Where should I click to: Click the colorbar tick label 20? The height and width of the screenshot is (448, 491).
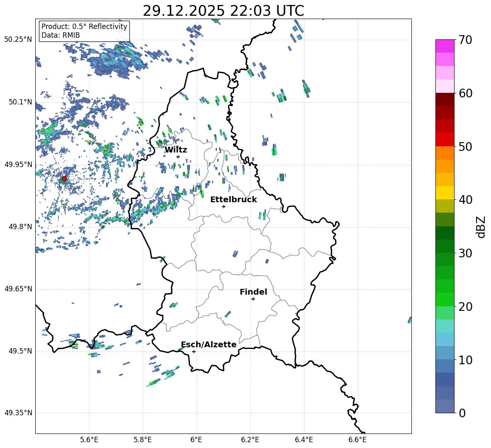[x=466, y=307]
